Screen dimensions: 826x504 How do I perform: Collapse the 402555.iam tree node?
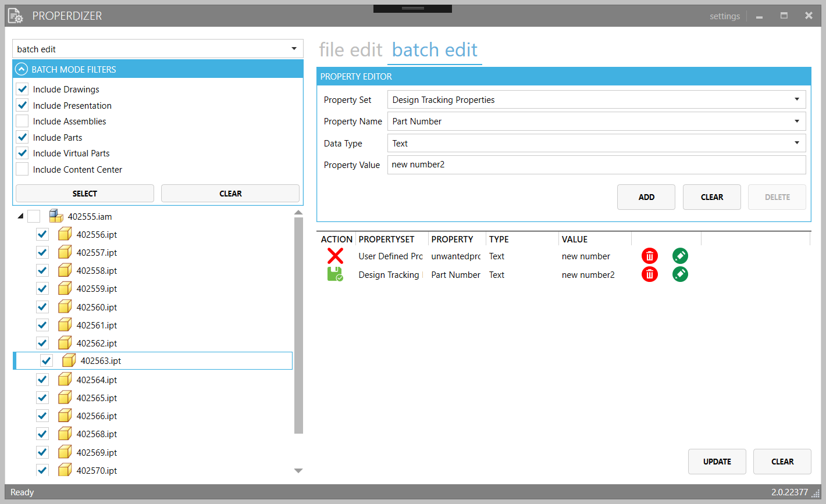(21, 216)
